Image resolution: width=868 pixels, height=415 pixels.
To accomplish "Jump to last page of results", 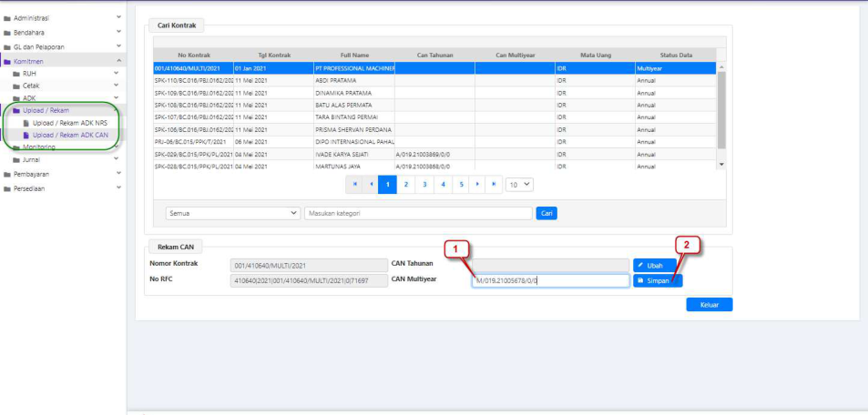I will [494, 184].
